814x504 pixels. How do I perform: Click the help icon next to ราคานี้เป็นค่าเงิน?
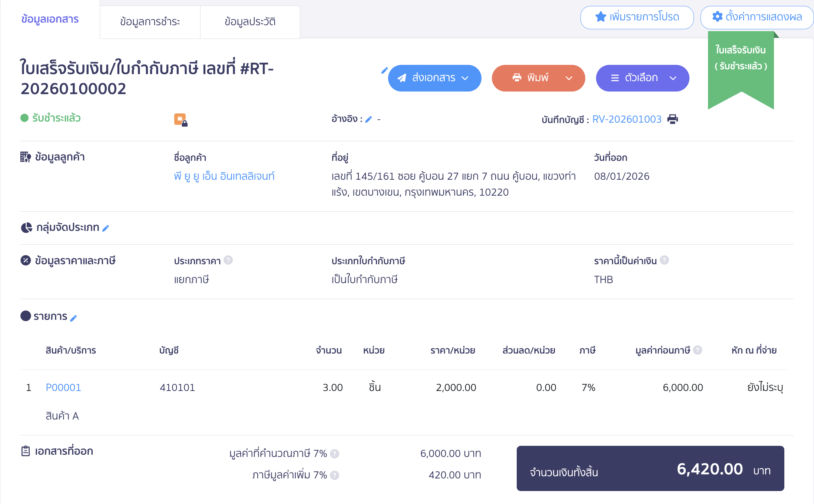tap(665, 260)
